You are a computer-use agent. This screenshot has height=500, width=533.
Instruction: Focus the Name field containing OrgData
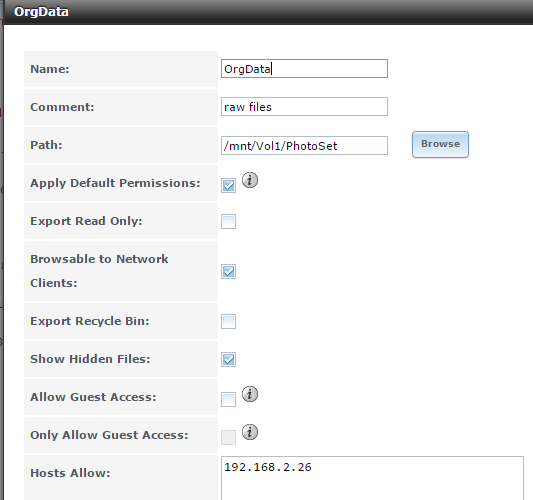click(x=304, y=69)
